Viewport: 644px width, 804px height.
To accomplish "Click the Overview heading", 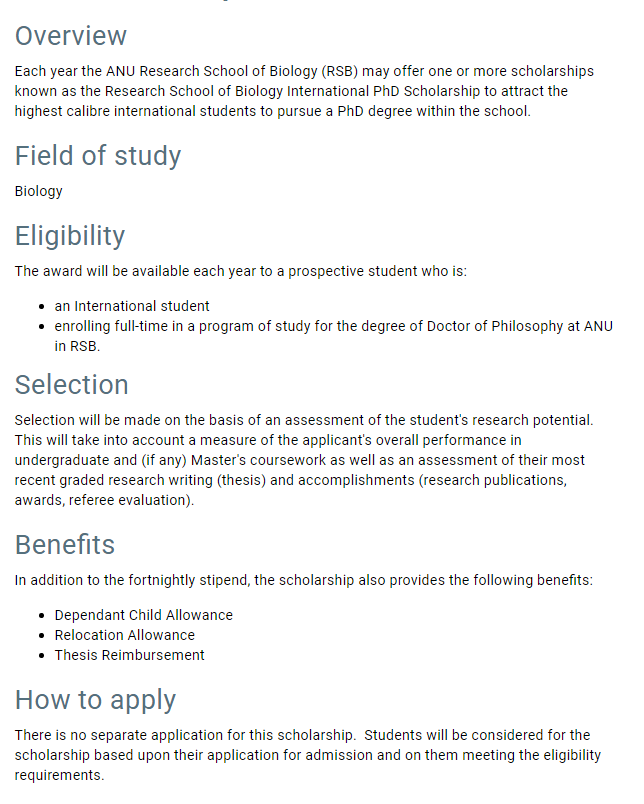I will click(71, 36).
